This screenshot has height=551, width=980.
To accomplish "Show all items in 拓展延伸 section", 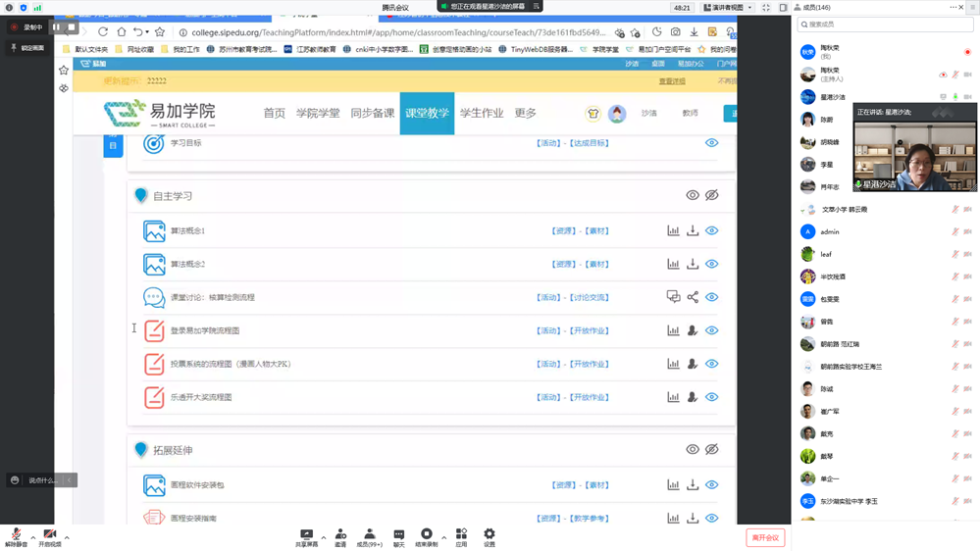I will [x=693, y=449].
